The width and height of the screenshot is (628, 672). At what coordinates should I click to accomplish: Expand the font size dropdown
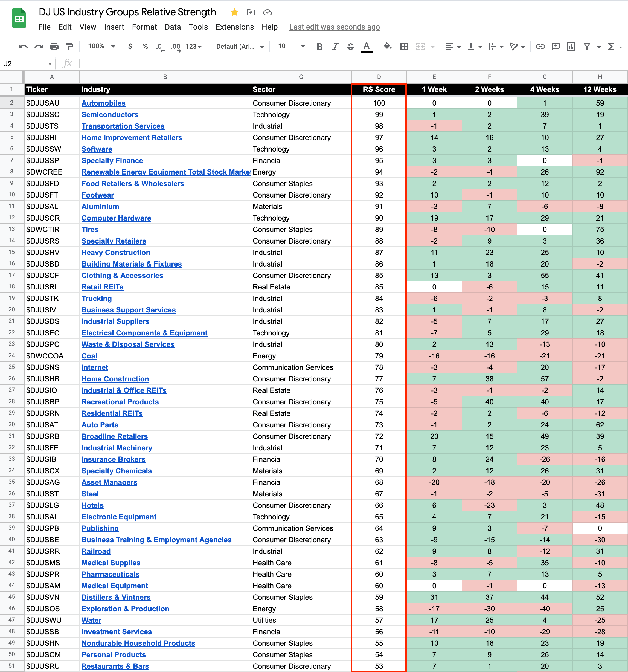[x=303, y=46]
